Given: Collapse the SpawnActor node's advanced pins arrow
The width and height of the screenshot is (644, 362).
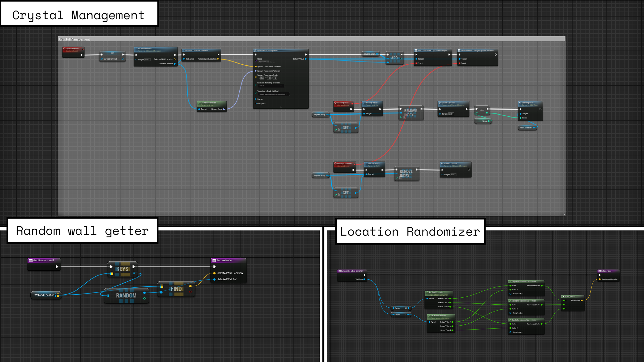Looking at the screenshot, I should click(x=281, y=107).
